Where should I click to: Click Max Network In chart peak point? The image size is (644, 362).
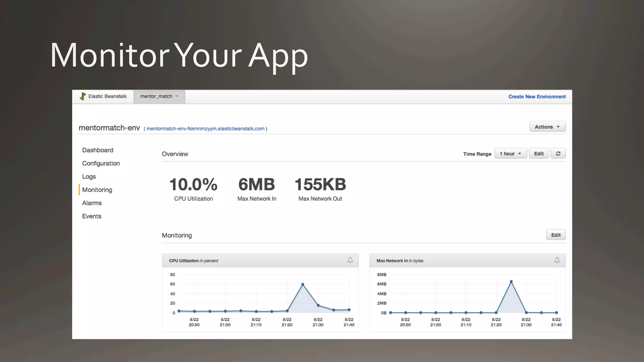point(511,282)
